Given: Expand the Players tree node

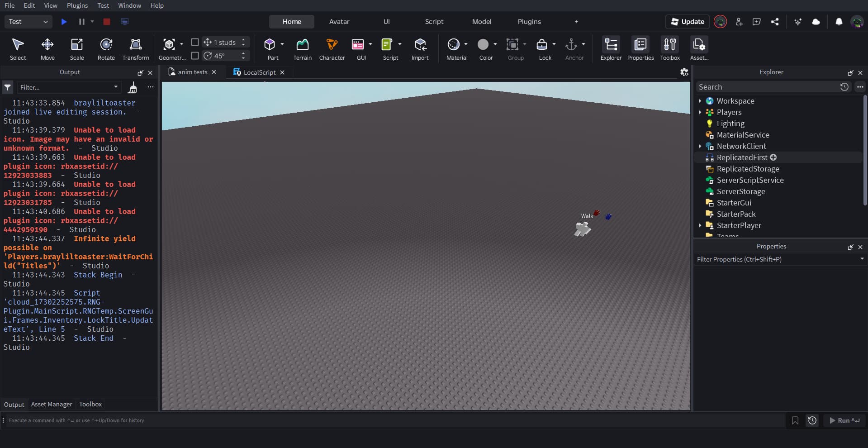Looking at the screenshot, I should coord(700,112).
